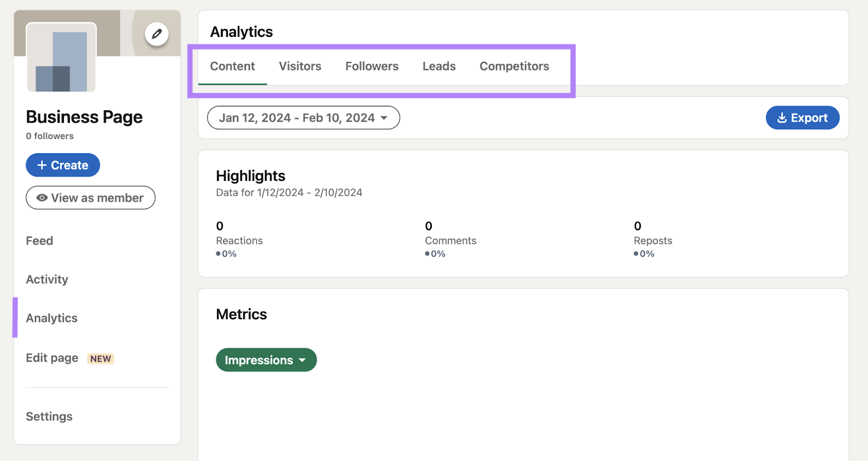Switch to the Visitors tab
868x461 pixels.
[x=300, y=66]
